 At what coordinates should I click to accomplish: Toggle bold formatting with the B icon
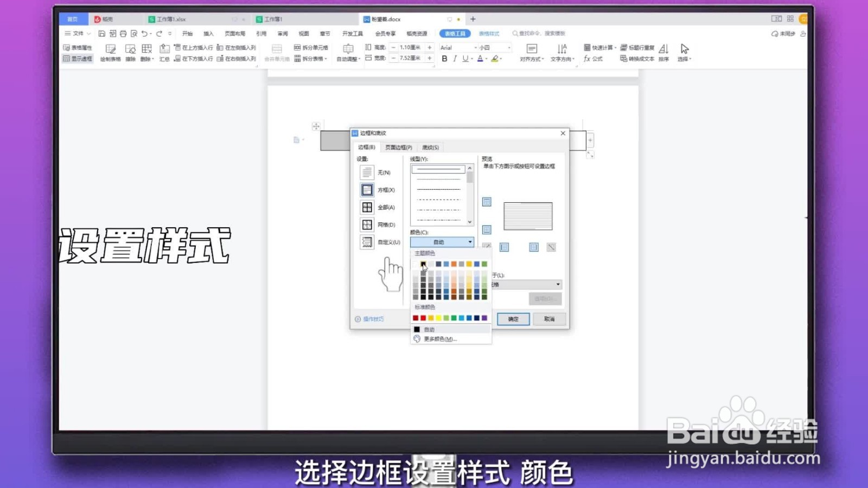point(444,60)
